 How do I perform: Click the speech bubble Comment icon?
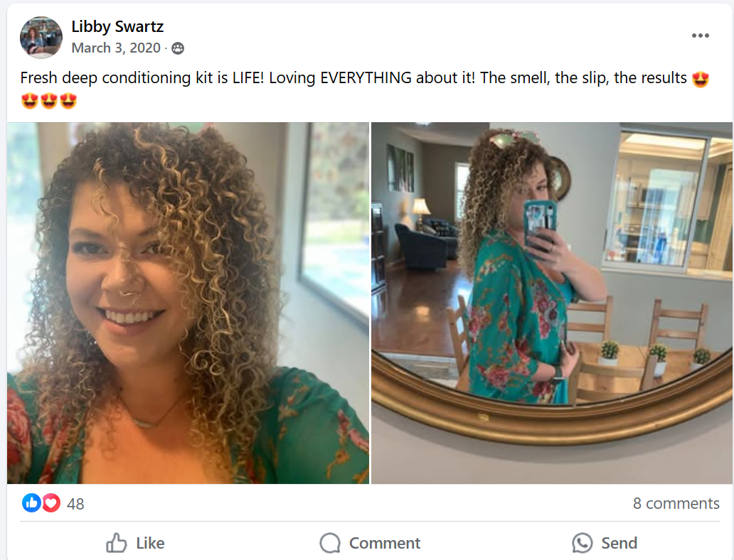[330, 544]
